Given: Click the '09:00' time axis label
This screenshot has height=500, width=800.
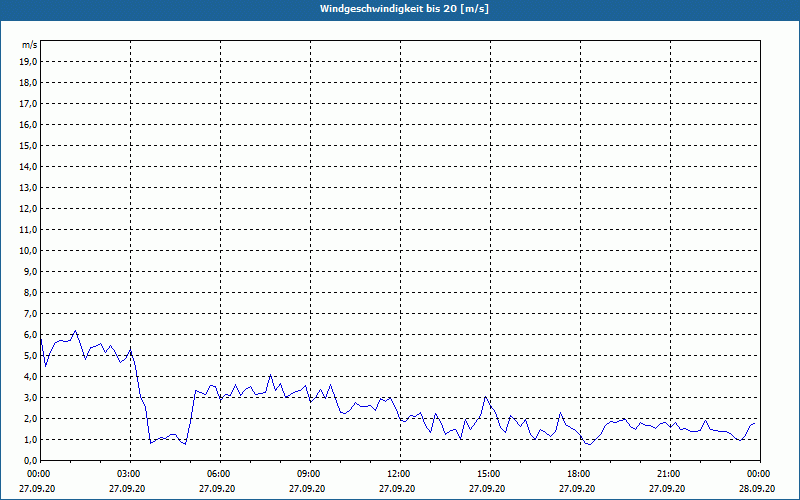Looking at the screenshot, I should click(x=308, y=474).
